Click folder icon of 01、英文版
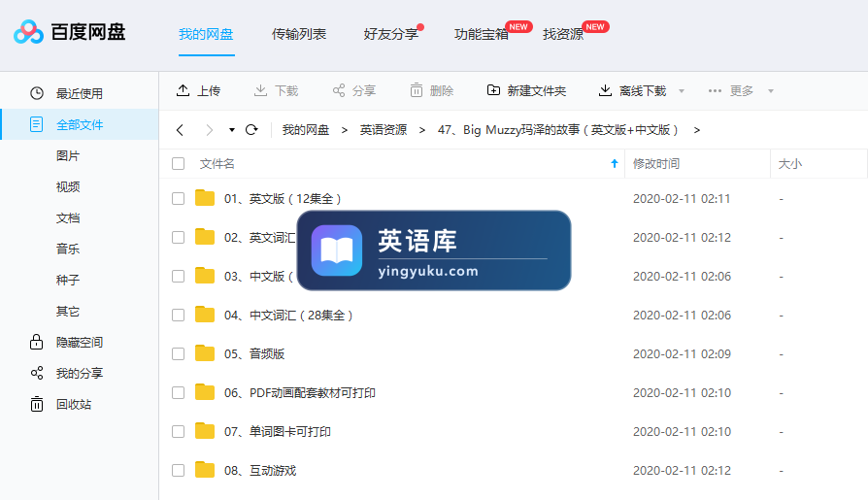The height and width of the screenshot is (500, 868). tap(205, 198)
